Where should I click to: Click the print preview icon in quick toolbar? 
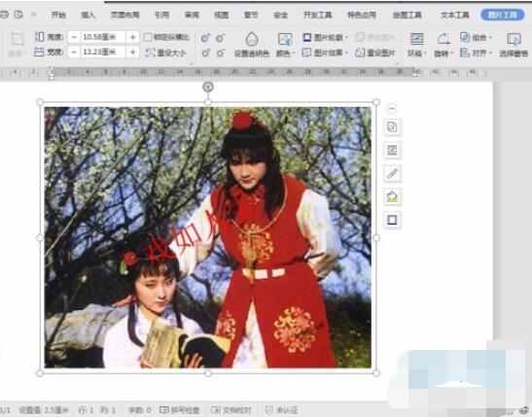coord(18,15)
